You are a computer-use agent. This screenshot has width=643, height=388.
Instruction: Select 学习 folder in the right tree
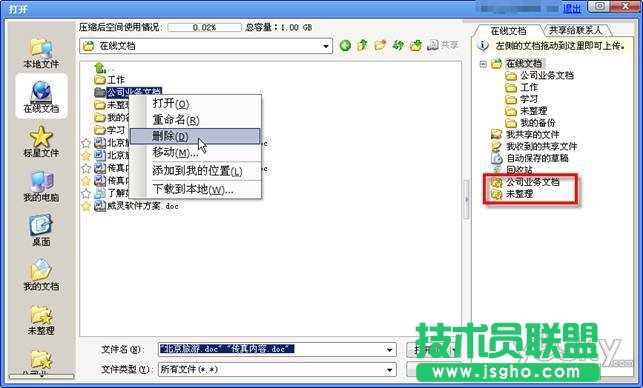pyautogui.click(x=529, y=99)
